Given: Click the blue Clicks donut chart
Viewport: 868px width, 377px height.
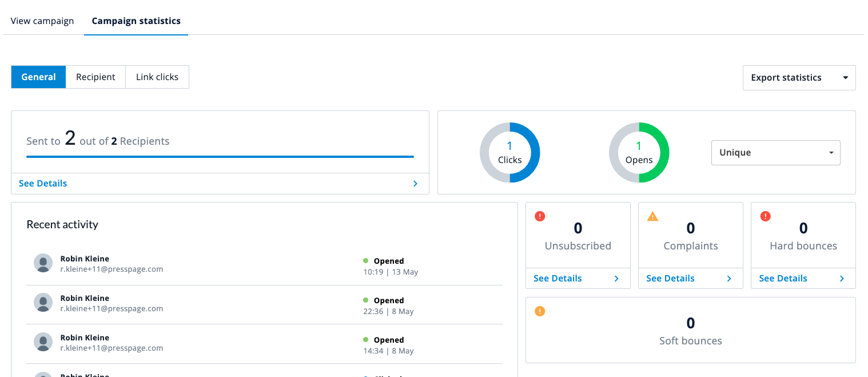Looking at the screenshot, I should click(x=509, y=153).
